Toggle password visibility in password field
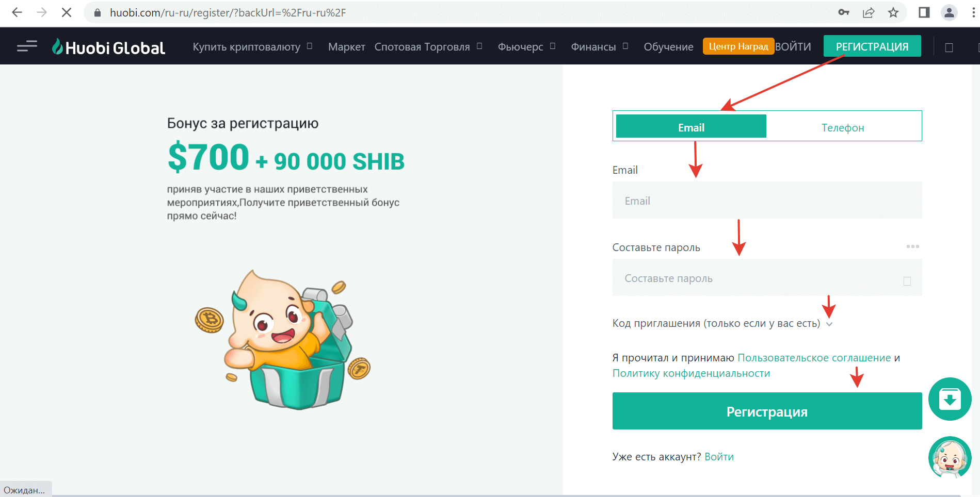 pos(907,281)
